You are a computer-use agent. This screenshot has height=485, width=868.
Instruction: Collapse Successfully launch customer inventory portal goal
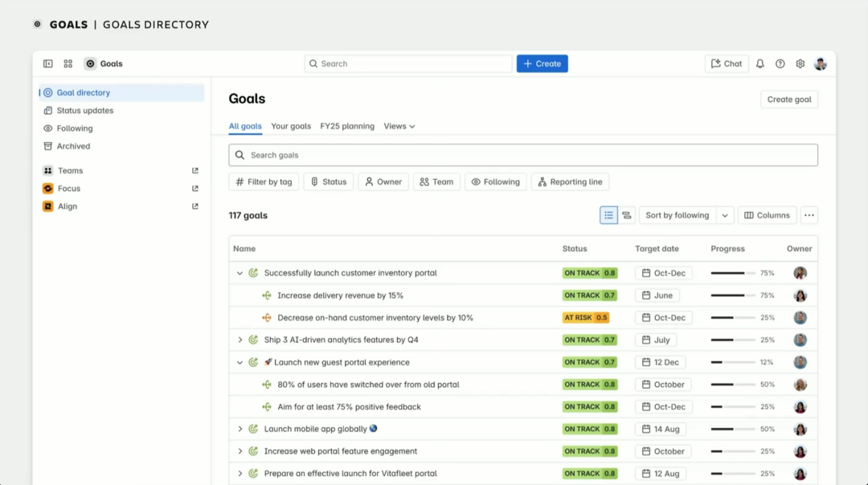pos(240,273)
